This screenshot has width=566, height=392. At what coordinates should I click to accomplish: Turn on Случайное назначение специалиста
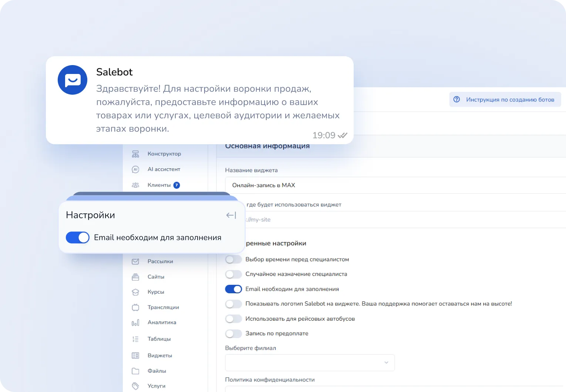click(x=233, y=274)
